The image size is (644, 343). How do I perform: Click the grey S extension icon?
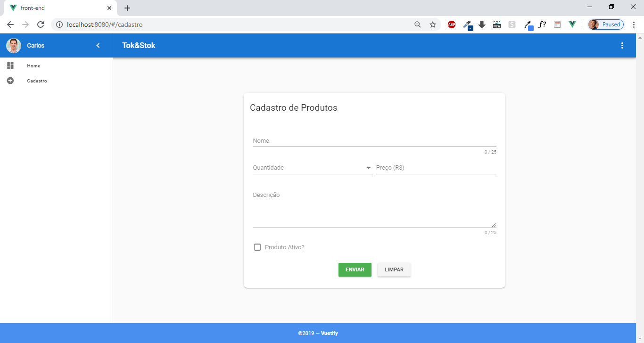512,24
